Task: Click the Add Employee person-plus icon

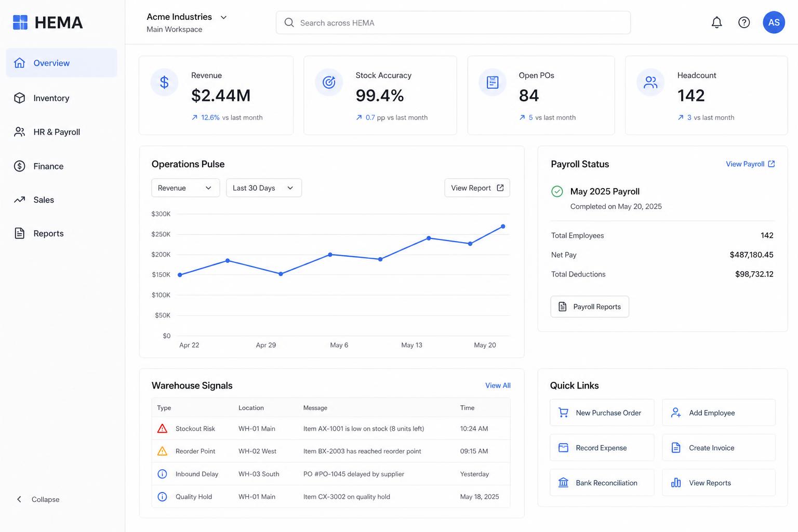Action: pyautogui.click(x=676, y=413)
